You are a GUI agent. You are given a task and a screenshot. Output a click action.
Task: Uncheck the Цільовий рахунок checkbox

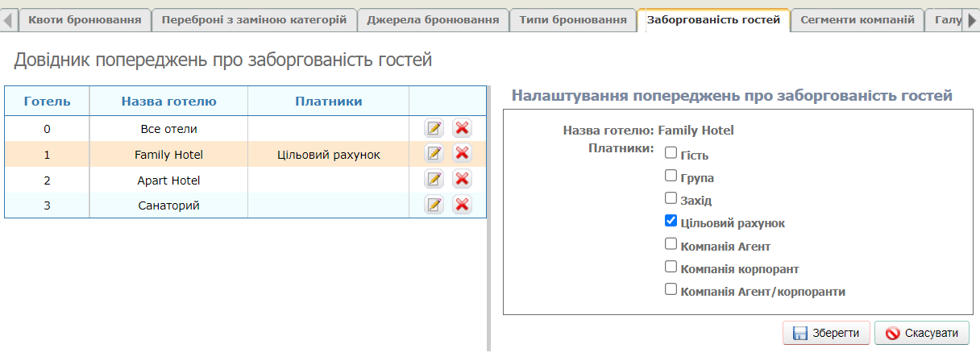(x=671, y=221)
